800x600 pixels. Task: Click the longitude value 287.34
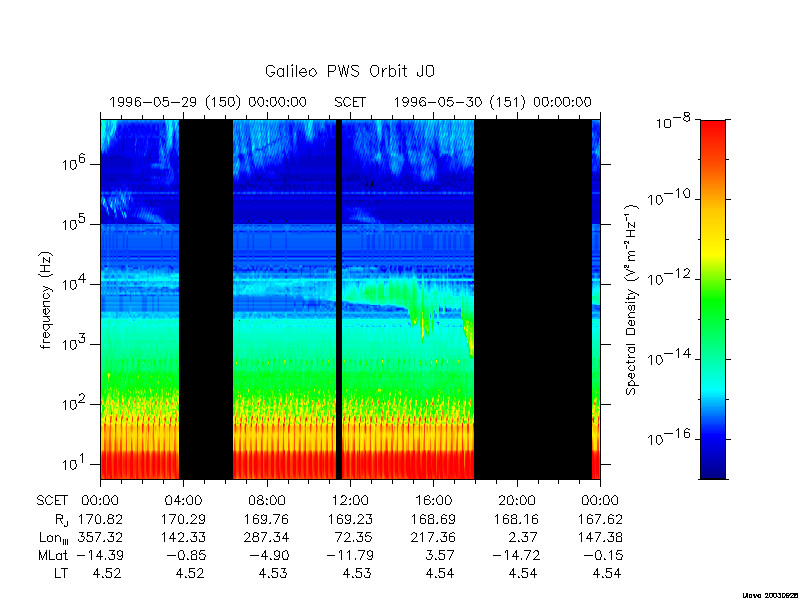[267, 537]
